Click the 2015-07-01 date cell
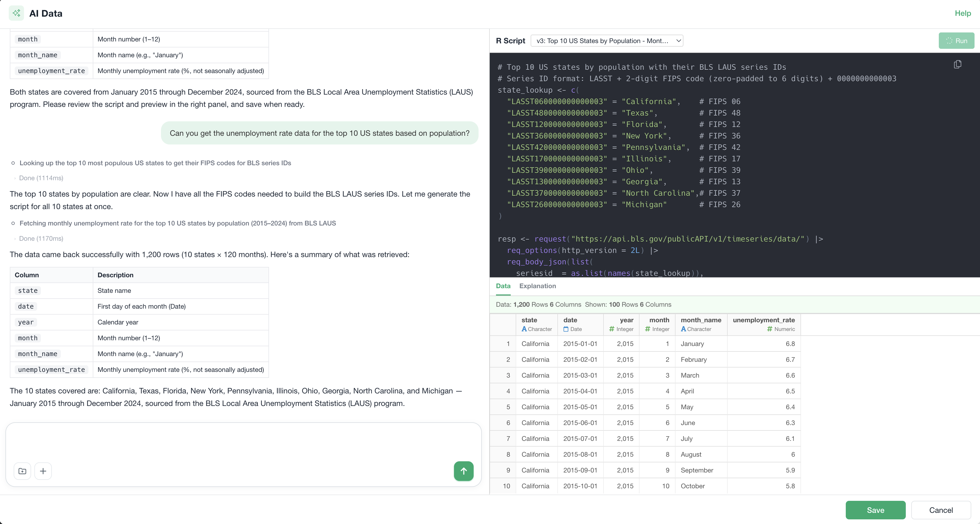The image size is (980, 524). click(580, 438)
